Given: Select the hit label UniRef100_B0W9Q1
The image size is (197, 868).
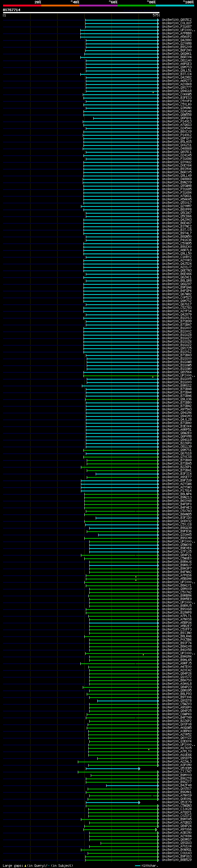Looking at the screenshot, I should [x=177, y=850].
